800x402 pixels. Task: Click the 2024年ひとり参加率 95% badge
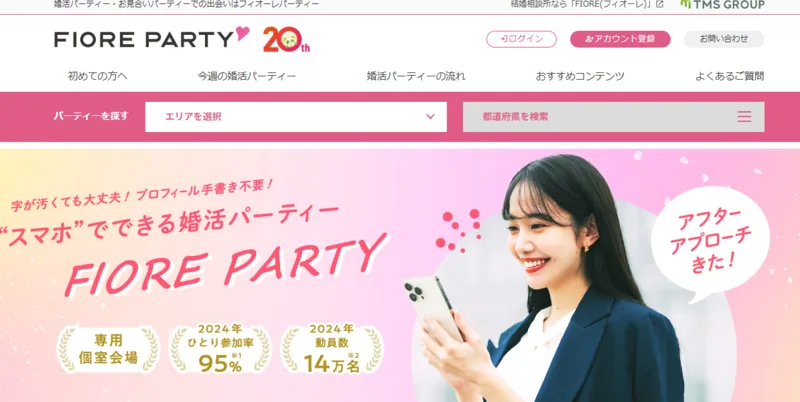click(220, 349)
